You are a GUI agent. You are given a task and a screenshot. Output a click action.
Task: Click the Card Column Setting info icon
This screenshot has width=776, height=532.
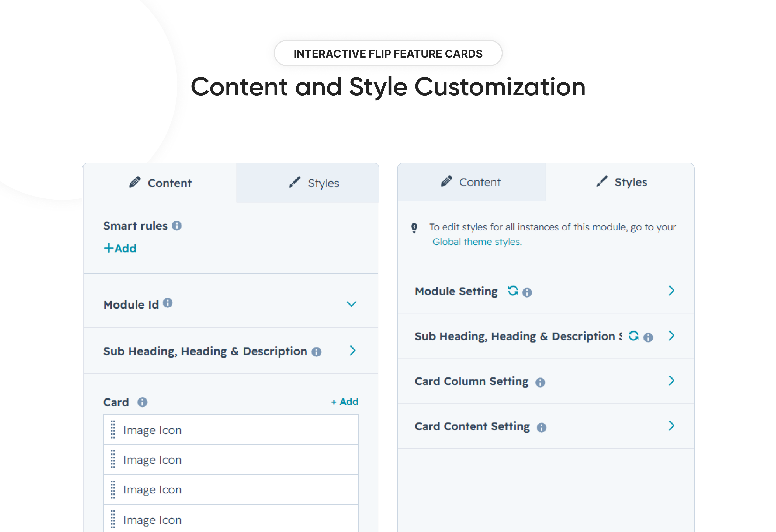click(540, 383)
